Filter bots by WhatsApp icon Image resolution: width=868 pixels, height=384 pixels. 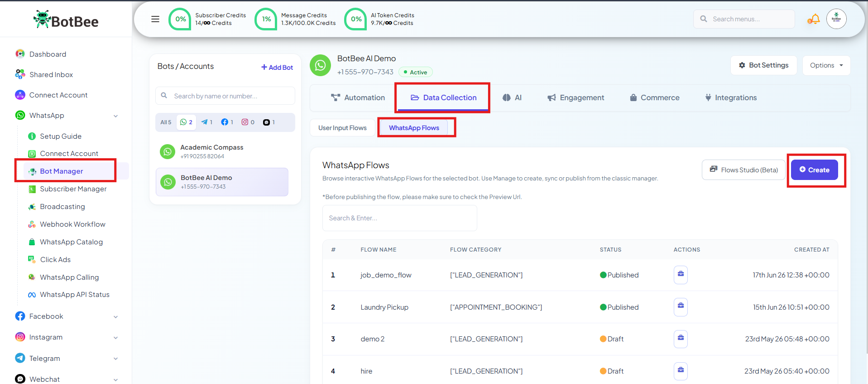click(x=186, y=122)
